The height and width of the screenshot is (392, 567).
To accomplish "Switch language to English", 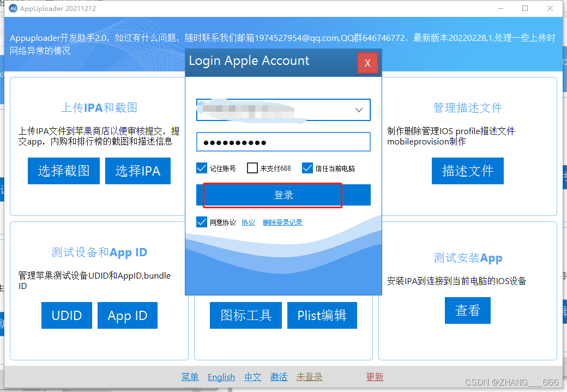I will [x=221, y=377].
